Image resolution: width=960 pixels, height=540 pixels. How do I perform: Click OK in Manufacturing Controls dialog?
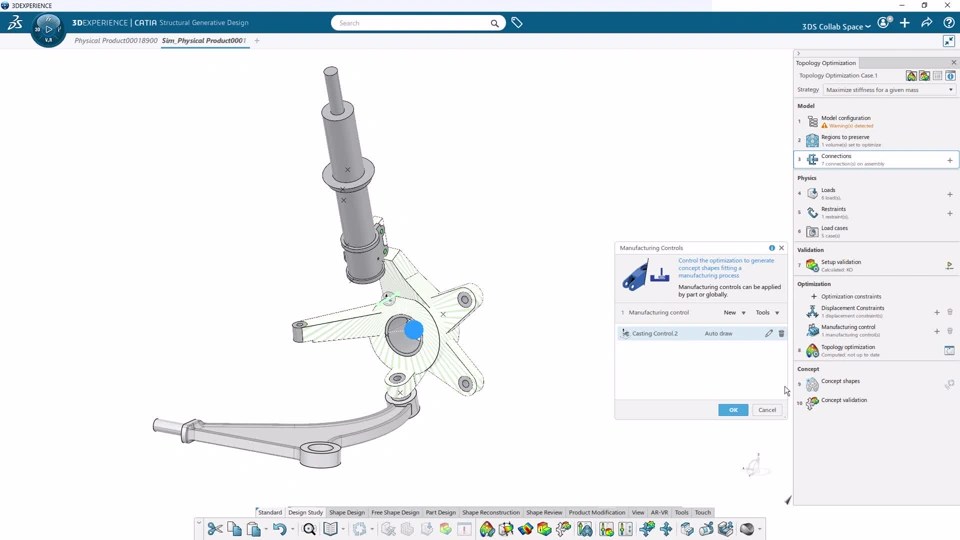(x=733, y=410)
